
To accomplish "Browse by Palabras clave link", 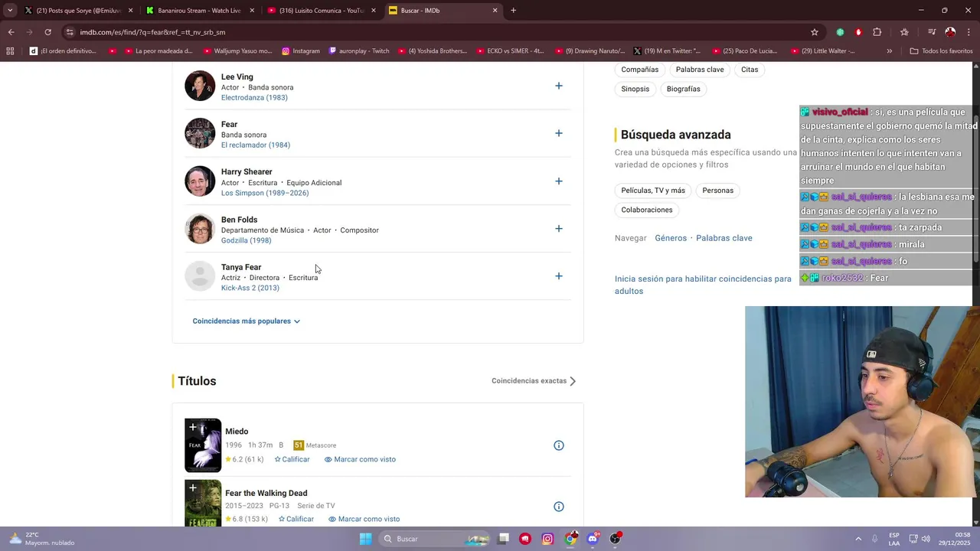I will tap(724, 238).
